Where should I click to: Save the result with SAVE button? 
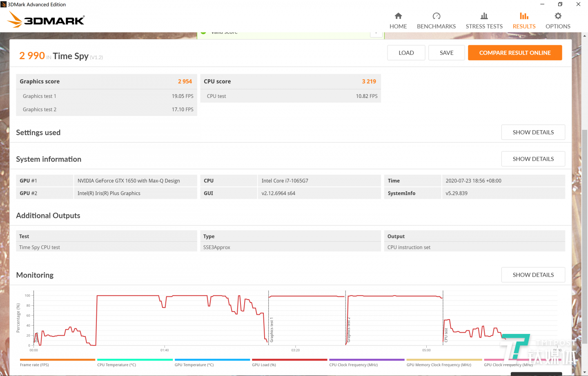tap(446, 53)
